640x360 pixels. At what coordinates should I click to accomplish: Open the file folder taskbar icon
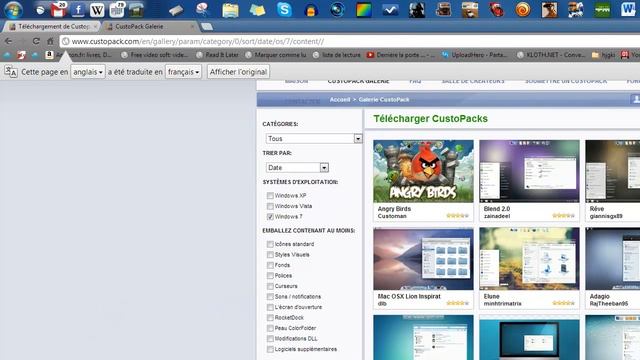point(230,10)
